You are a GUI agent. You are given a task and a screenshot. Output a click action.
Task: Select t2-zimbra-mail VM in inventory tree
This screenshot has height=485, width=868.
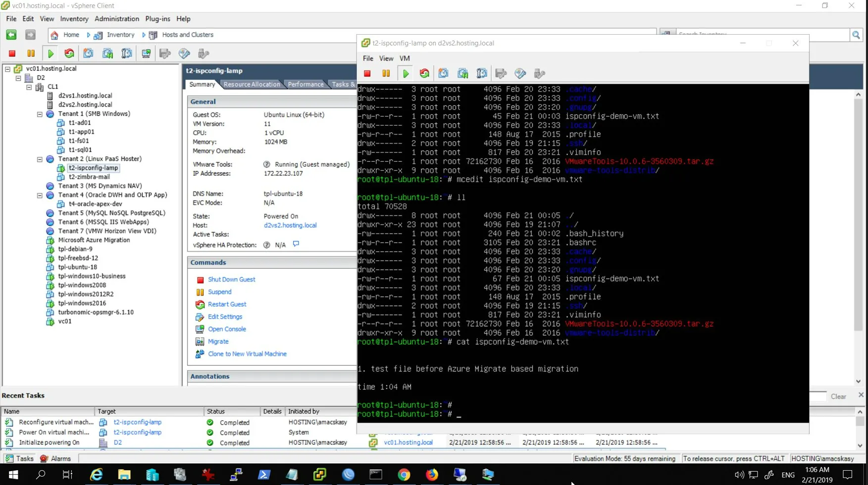pos(89,177)
